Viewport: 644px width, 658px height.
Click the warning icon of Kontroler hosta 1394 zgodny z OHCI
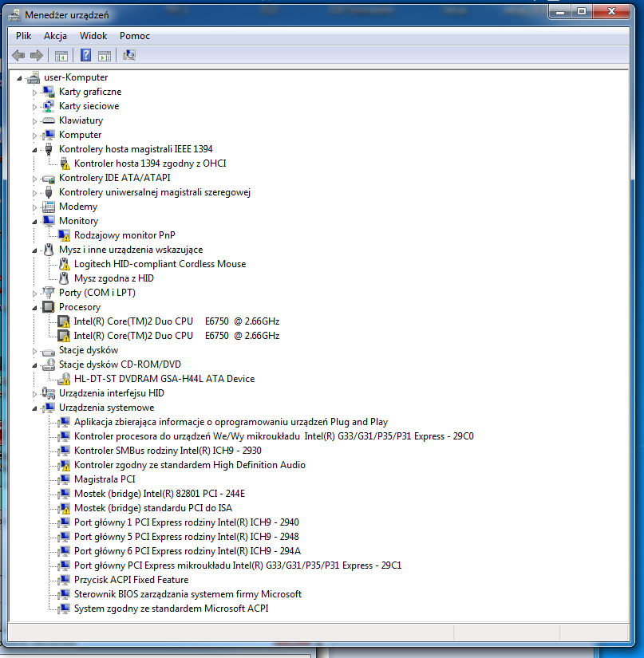(64, 164)
